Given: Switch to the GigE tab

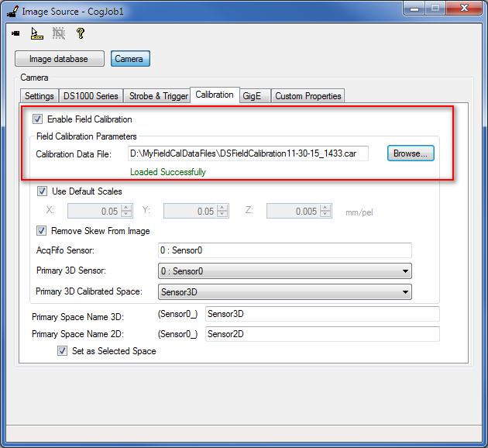Looking at the screenshot, I should (x=254, y=96).
